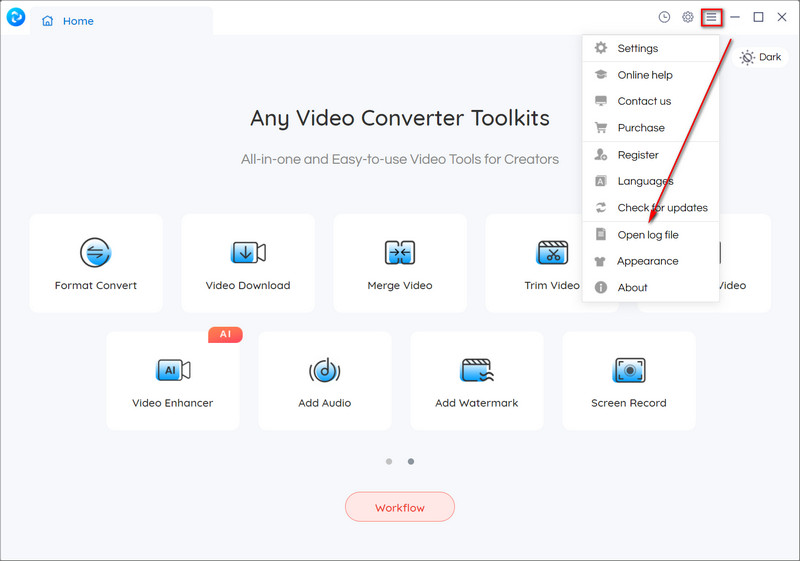Image resolution: width=800 pixels, height=561 pixels.
Task: Launch the AI Video Enhancer icon
Action: pos(173,370)
